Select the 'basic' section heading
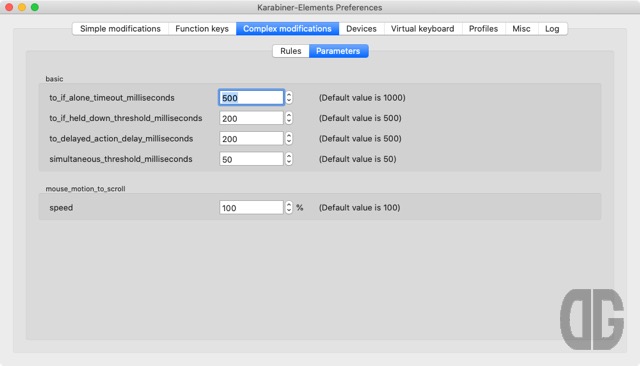640x366 pixels. [54, 79]
